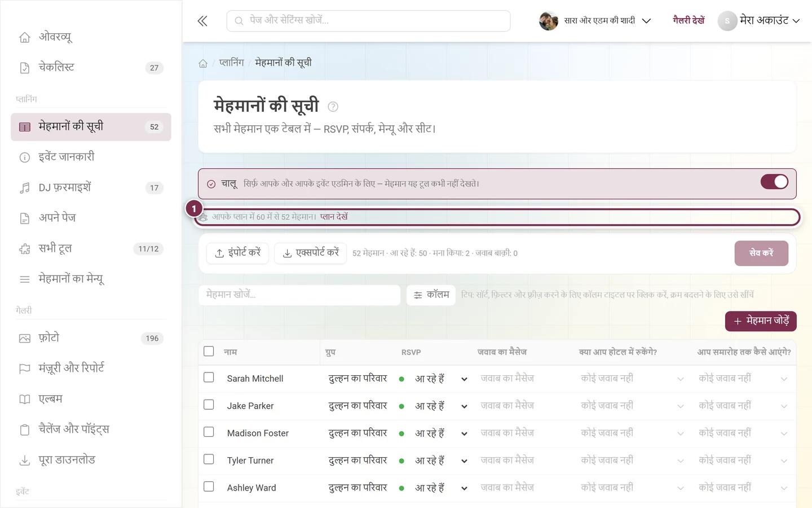Click the इवेंट जानकारी info icon
The width and height of the screenshot is (812, 508).
pyautogui.click(x=25, y=157)
